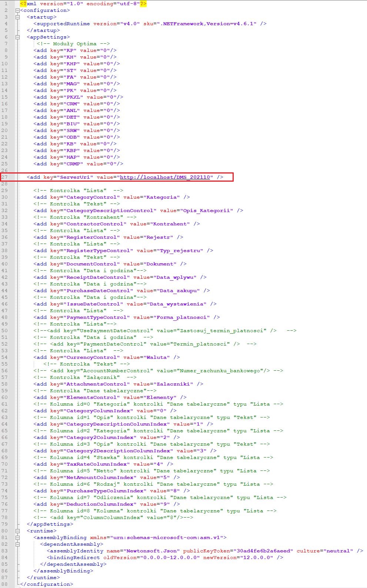Click the "Category2ColumnIndex" key text
The image size is (367, 588).
pos(100,437)
